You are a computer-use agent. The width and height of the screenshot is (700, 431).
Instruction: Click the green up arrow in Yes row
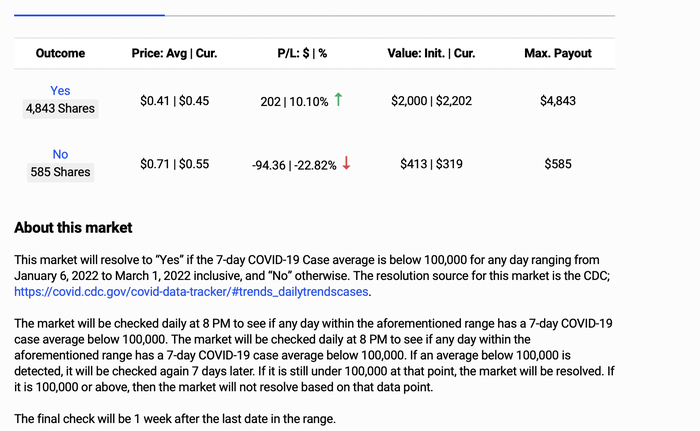339,100
